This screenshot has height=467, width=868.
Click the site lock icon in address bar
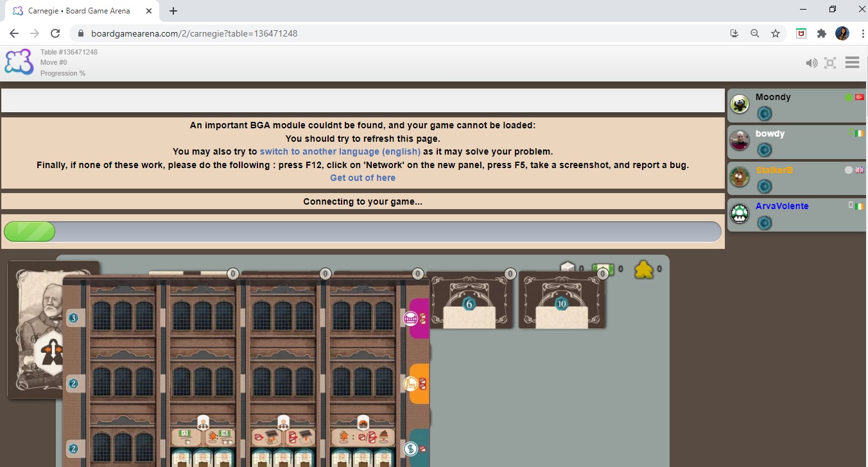coord(82,33)
